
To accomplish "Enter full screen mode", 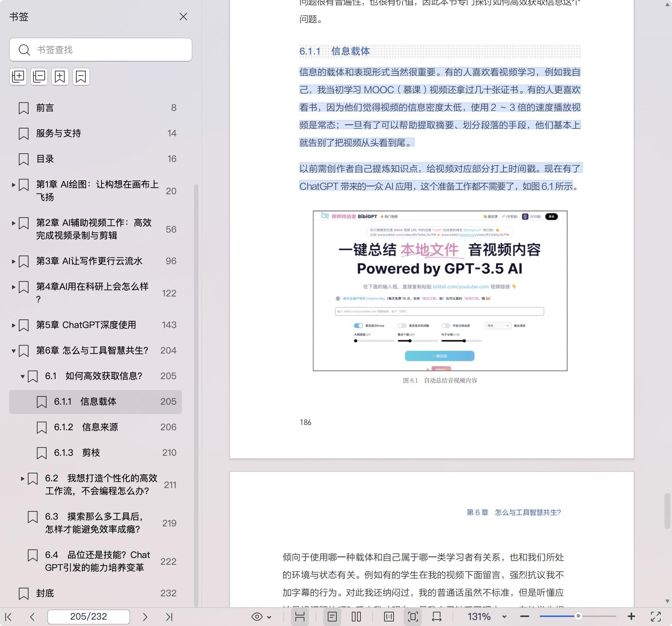I will (656, 617).
